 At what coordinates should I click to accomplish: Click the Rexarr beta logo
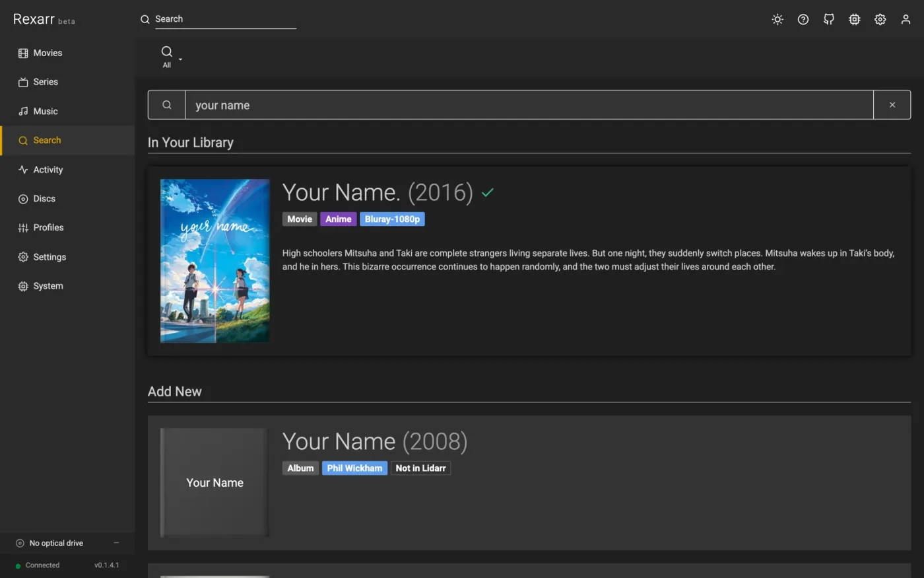(44, 19)
